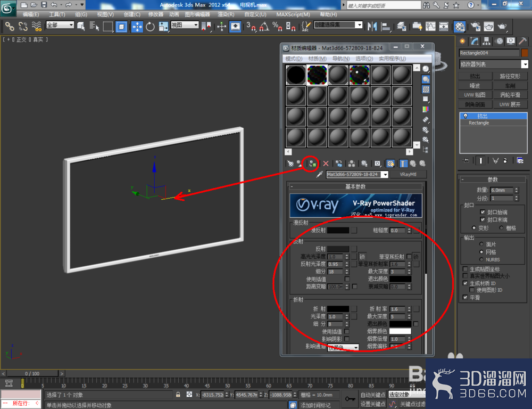Activate Select and Move tool
This screenshot has width=532, height=409.
[x=137, y=27]
